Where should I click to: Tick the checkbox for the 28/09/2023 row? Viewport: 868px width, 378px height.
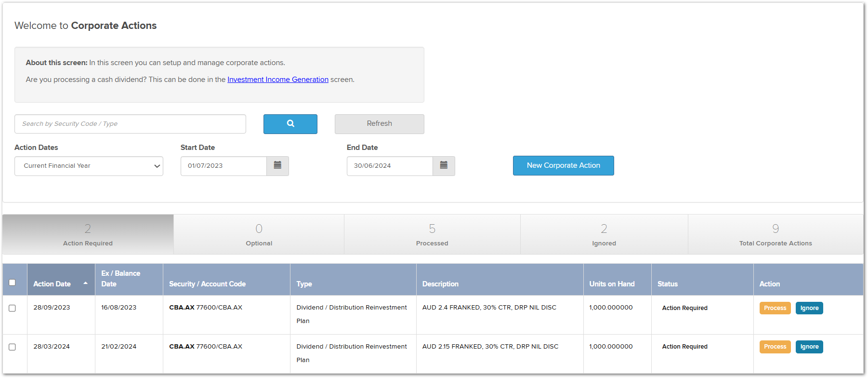click(13, 308)
